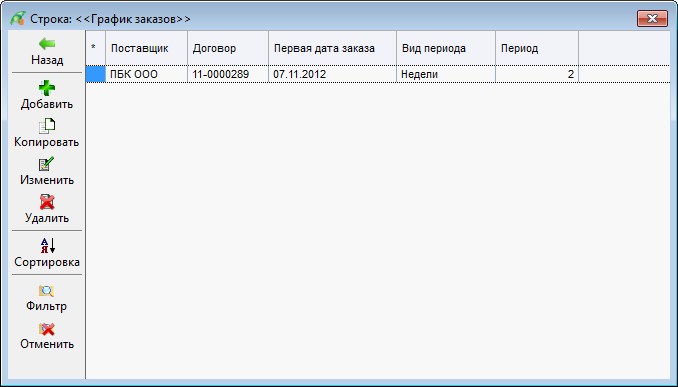Click the Изменить edit icon

(x=47, y=164)
